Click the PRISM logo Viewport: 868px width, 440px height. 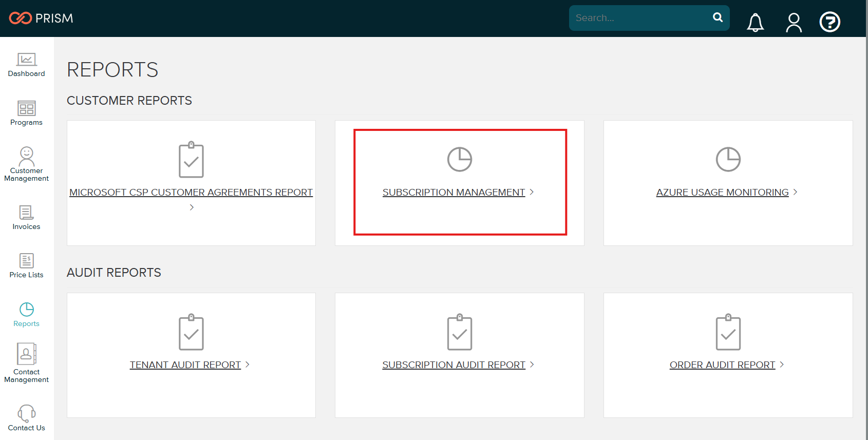[41, 18]
